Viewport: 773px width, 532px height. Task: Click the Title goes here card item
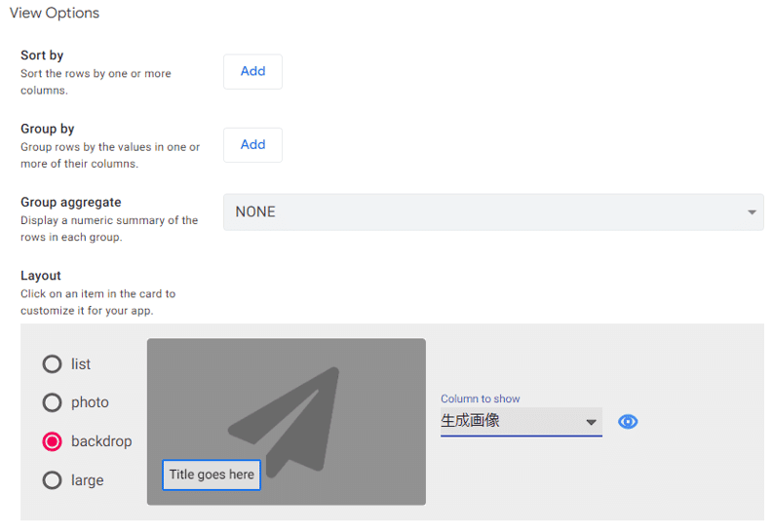click(x=212, y=475)
